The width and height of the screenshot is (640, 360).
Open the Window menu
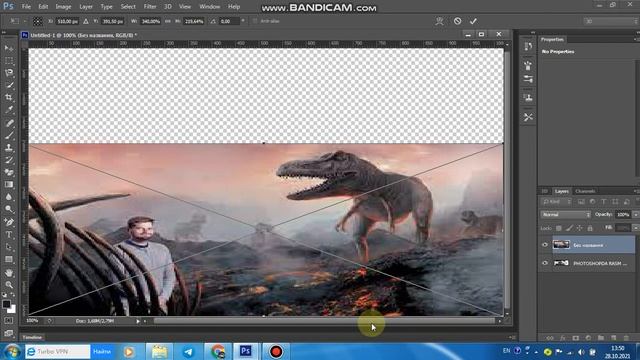coord(210,7)
